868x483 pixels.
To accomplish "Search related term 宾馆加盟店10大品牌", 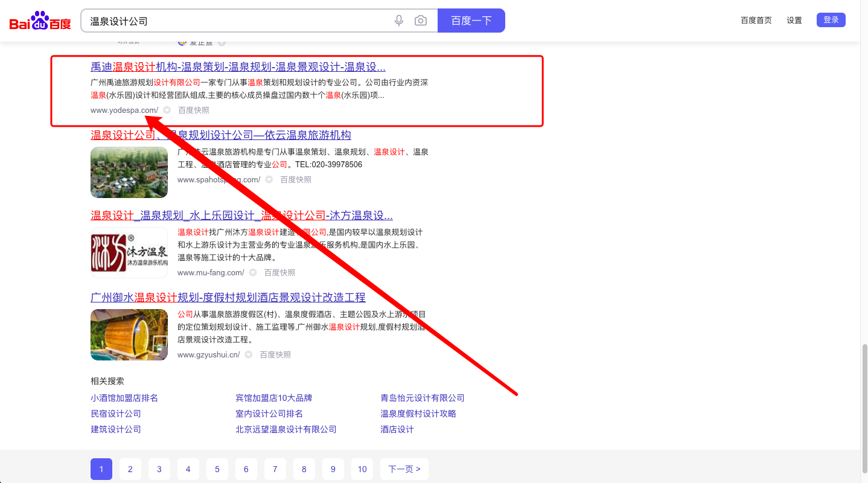I will click(x=274, y=398).
